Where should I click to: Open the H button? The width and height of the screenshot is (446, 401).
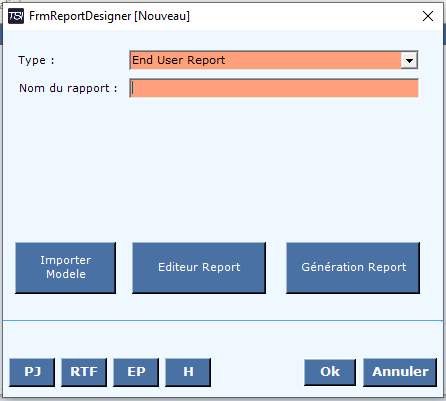[x=188, y=372]
